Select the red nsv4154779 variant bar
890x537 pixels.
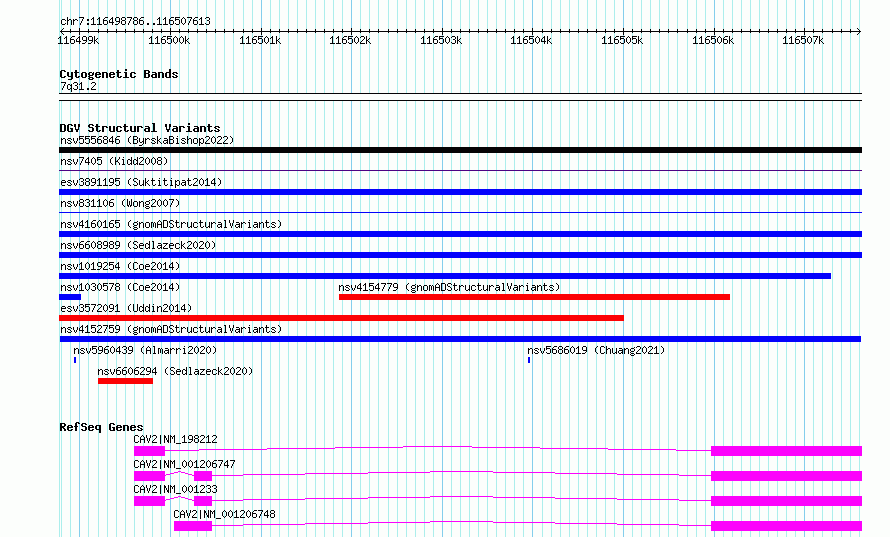click(534, 297)
